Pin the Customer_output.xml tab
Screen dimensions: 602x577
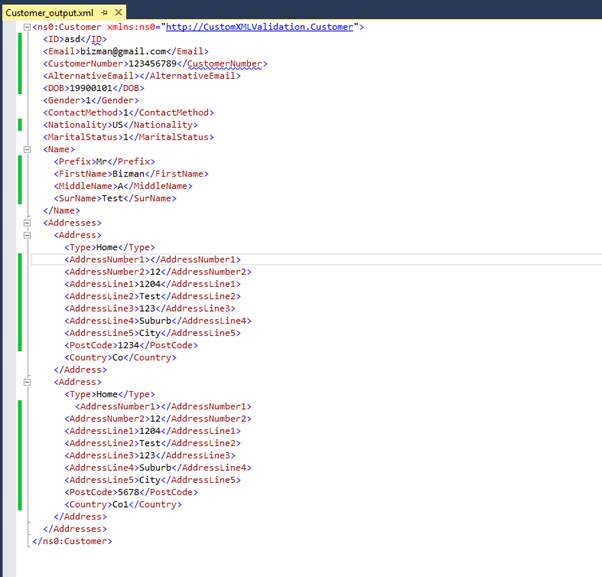click(x=104, y=13)
